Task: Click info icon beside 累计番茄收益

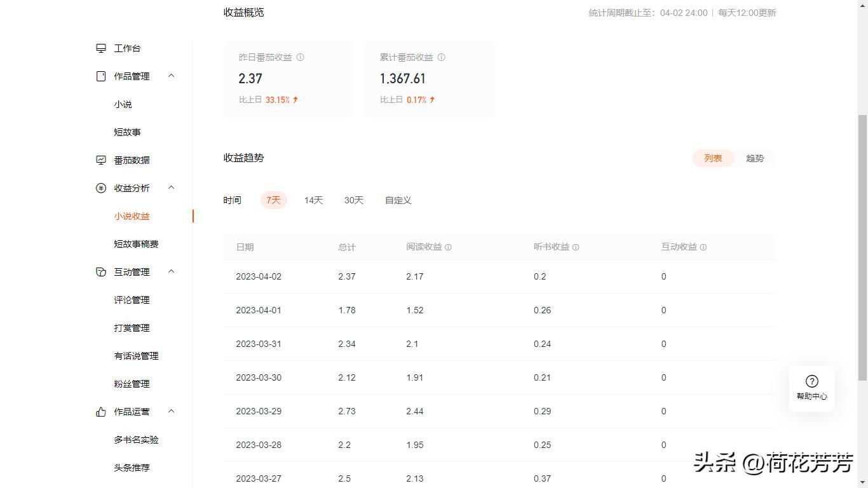Action: click(x=442, y=57)
